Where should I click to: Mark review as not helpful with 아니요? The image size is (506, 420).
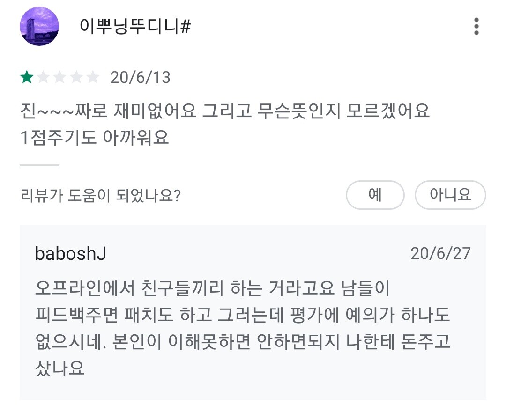(450, 195)
